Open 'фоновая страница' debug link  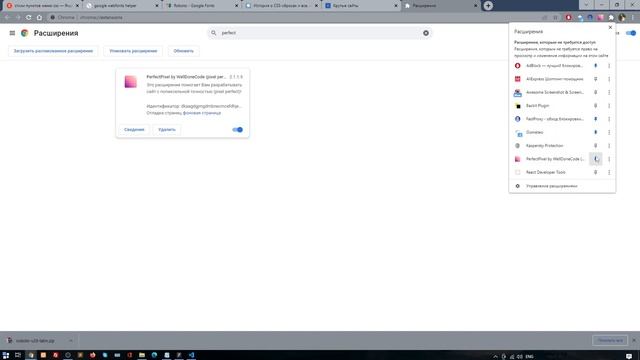coord(202,113)
